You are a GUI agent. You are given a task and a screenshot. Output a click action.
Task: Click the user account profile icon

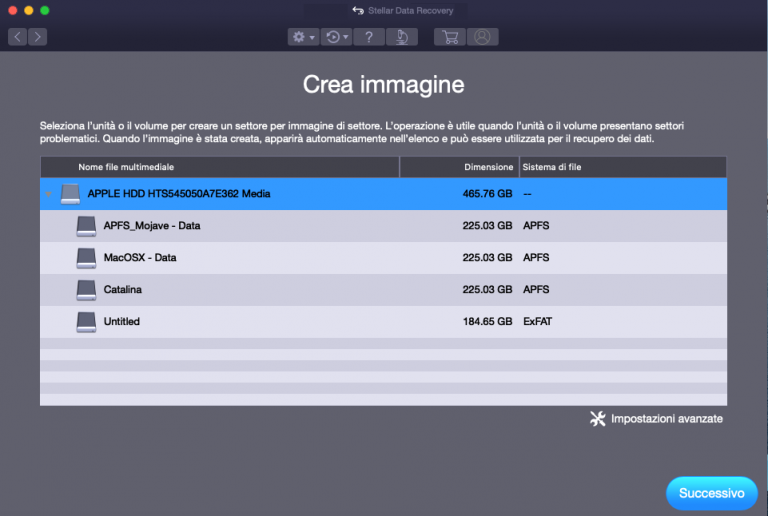482,37
